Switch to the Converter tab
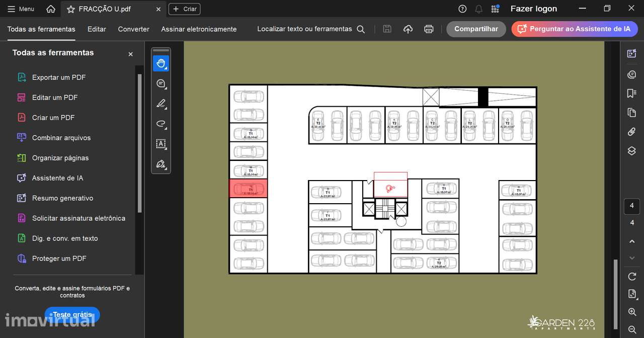 click(133, 29)
